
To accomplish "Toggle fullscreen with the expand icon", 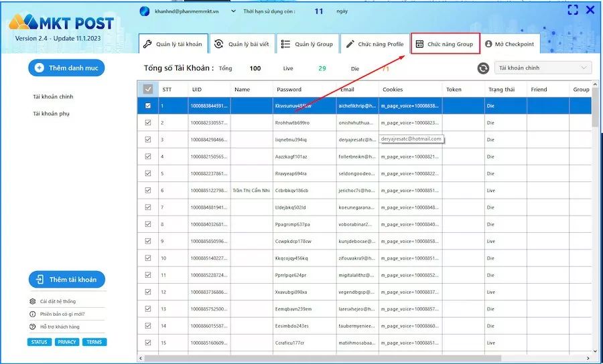I will (x=573, y=10).
